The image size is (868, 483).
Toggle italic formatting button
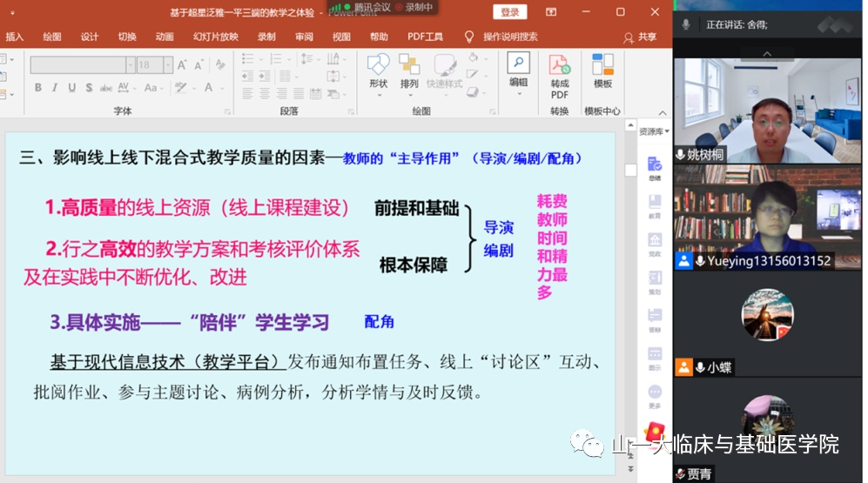[x=55, y=88]
